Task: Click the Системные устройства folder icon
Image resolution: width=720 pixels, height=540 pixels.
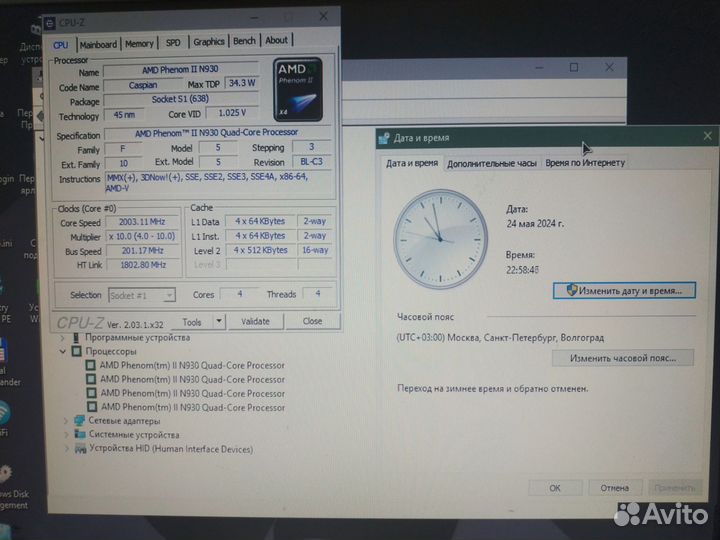Action: pyautogui.click(x=80, y=434)
